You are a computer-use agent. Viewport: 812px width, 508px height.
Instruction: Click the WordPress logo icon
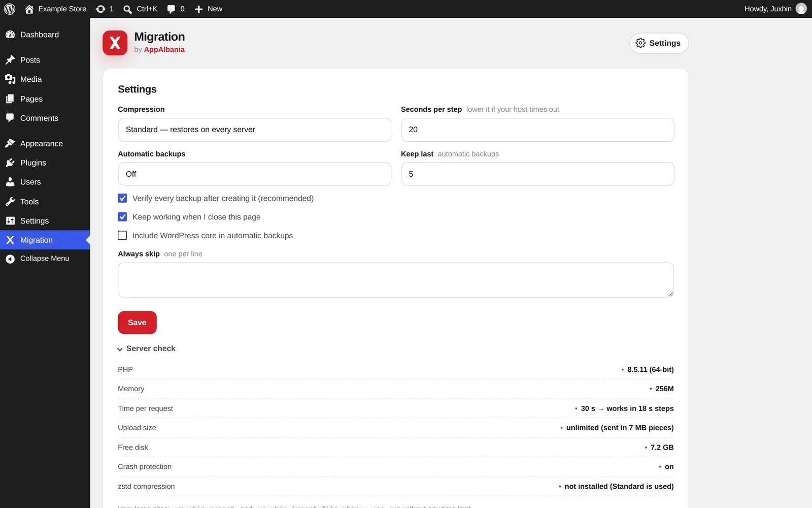point(10,9)
